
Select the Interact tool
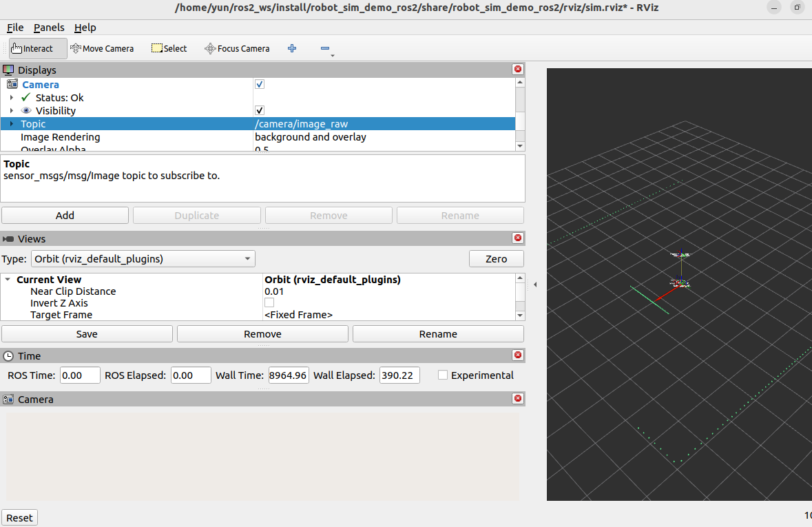pyautogui.click(x=38, y=48)
